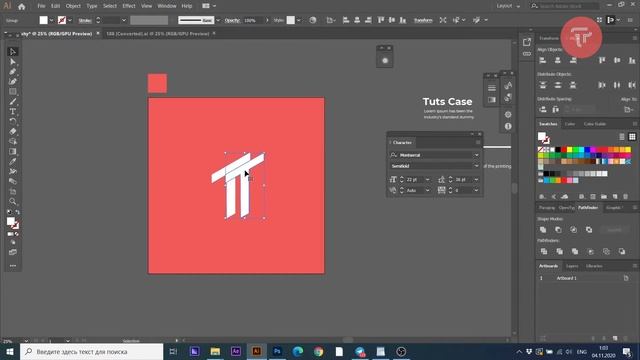The height and width of the screenshot is (360, 640).
Task: Click the Minus Back pathfinder icon
Action: (622, 251)
